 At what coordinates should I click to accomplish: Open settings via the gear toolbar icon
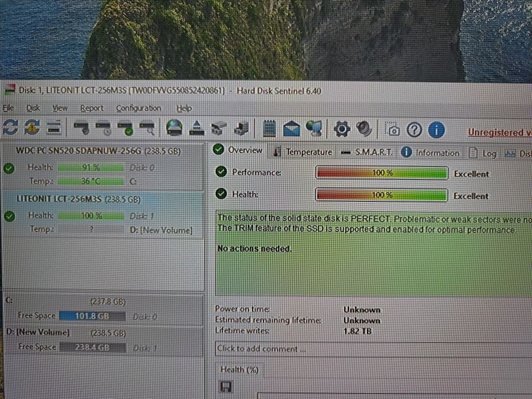tap(342, 129)
